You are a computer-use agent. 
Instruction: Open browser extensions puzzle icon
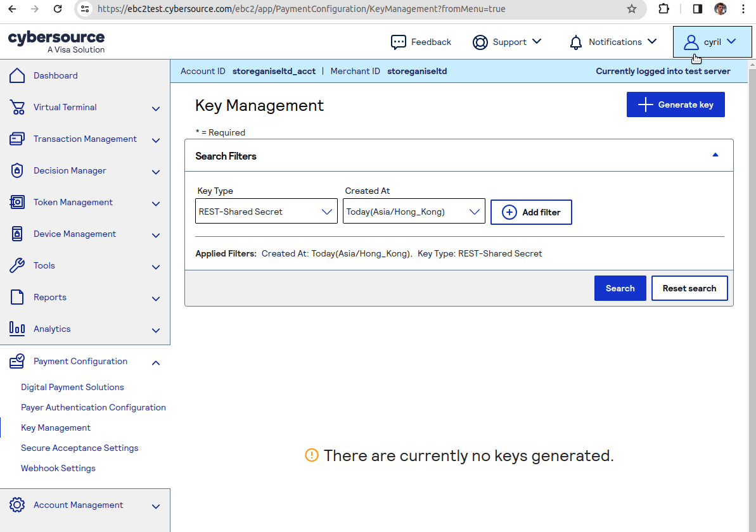coord(664,9)
